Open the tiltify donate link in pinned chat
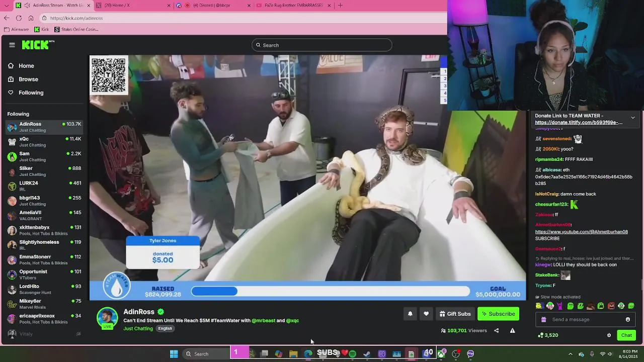 (578, 122)
